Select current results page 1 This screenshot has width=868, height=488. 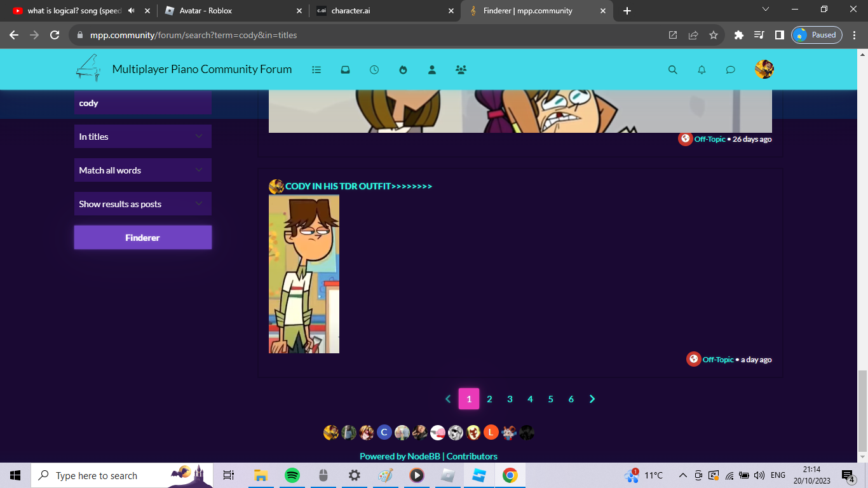click(x=469, y=399)
